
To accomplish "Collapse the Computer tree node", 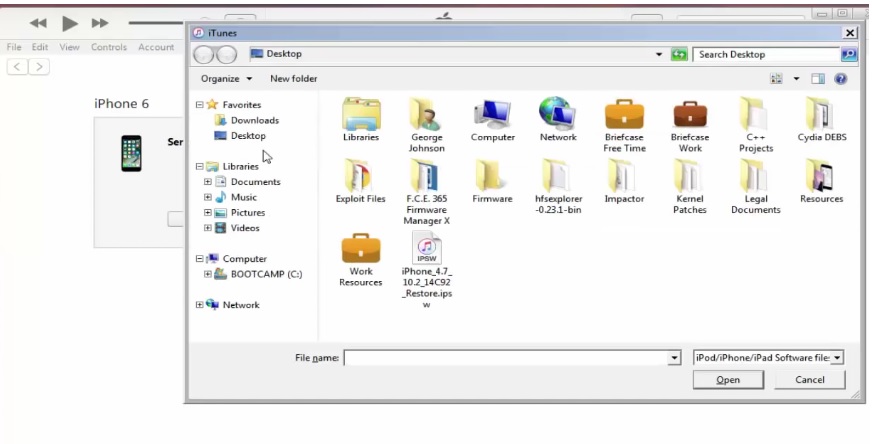I will click(x=200, y=259).
